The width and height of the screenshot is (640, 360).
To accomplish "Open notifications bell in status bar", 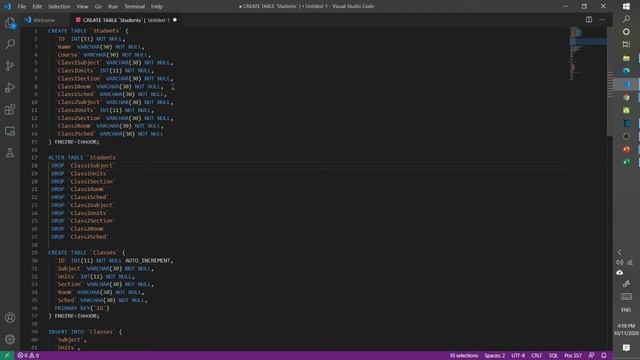I will tap(604, 356).
